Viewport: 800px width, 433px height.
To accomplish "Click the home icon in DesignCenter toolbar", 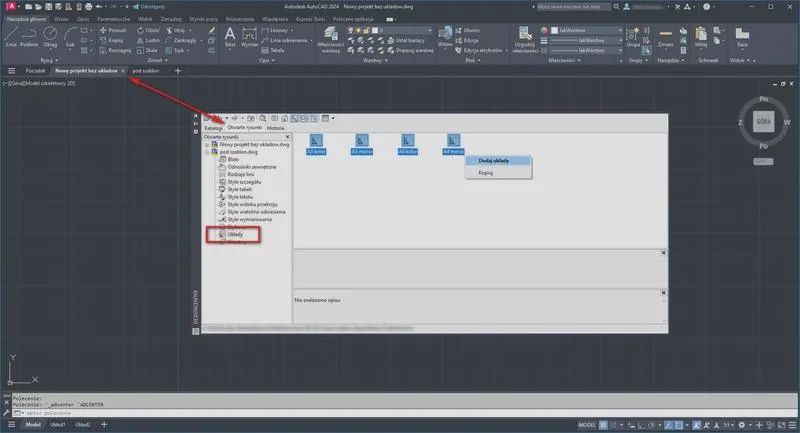I will [284, 118].
